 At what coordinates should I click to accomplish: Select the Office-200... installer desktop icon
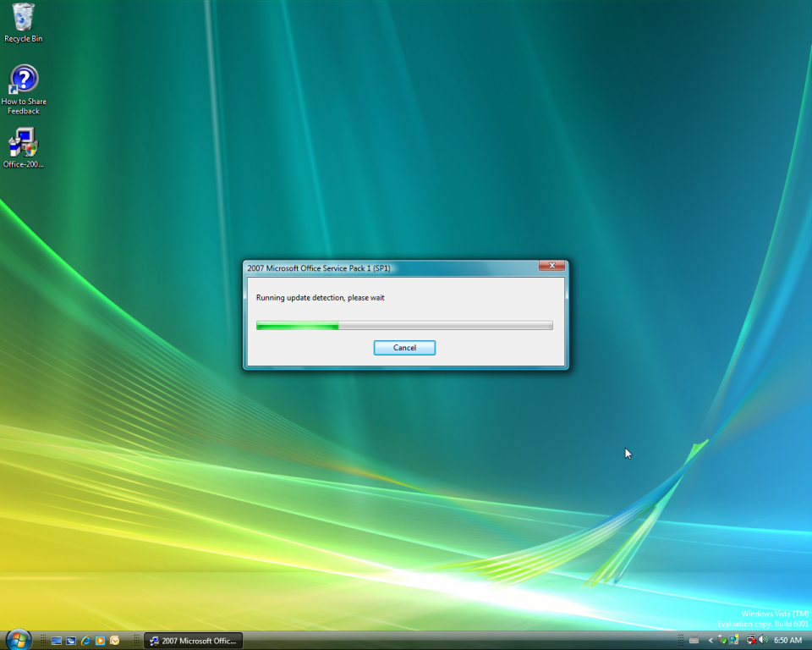point(24,148)
